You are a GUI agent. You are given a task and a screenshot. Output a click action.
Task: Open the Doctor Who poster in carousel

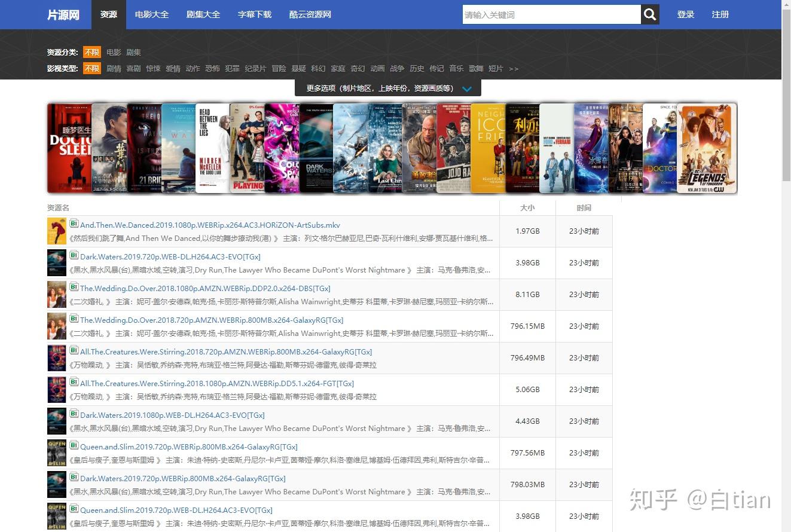(660, 148)
